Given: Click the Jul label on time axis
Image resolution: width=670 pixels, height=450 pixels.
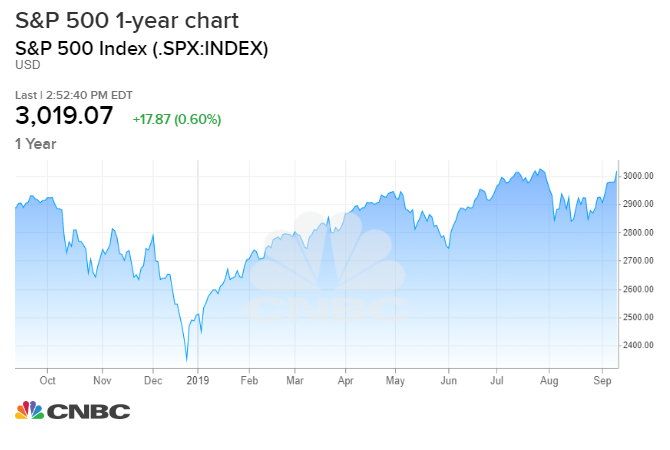Looking at the screenshot, I should [497, 381].
